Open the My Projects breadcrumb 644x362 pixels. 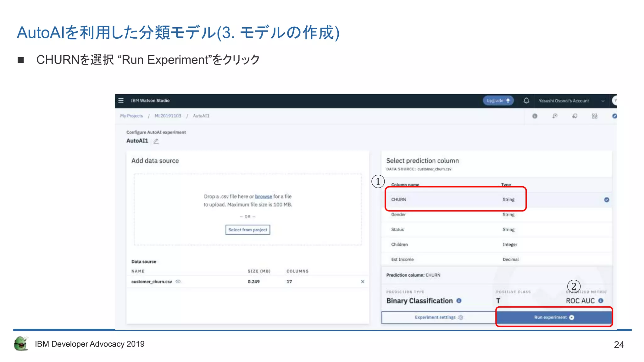pos(131,116)
